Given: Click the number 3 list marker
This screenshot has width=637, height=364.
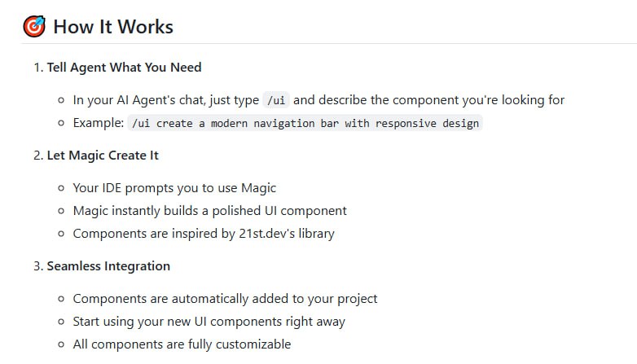Looking at the screenshot, I should pyautogui.click(x=37, y=265).
